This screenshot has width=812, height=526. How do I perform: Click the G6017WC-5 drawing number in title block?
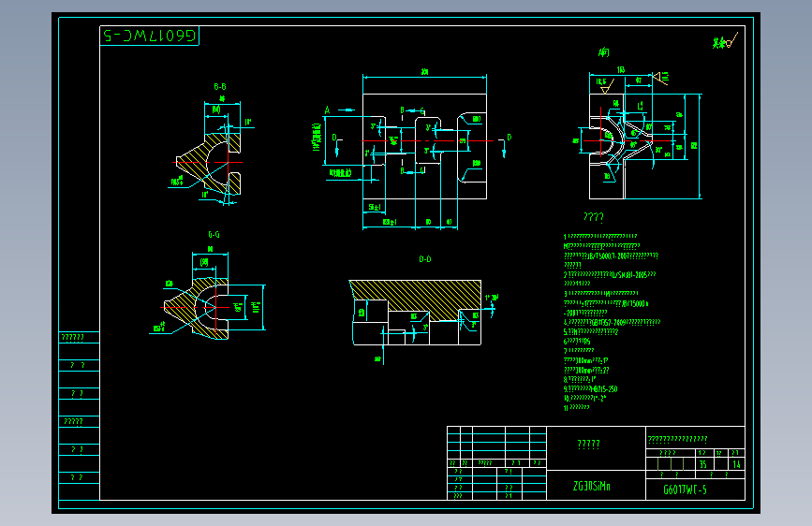point(686,489)
